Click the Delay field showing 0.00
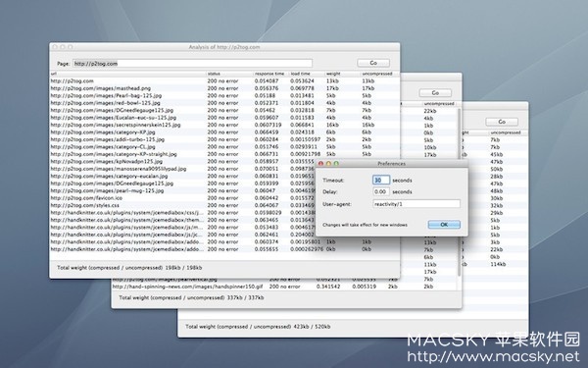Screen dimensions: 588x368 pyautogui.click(x=381, y=191)
